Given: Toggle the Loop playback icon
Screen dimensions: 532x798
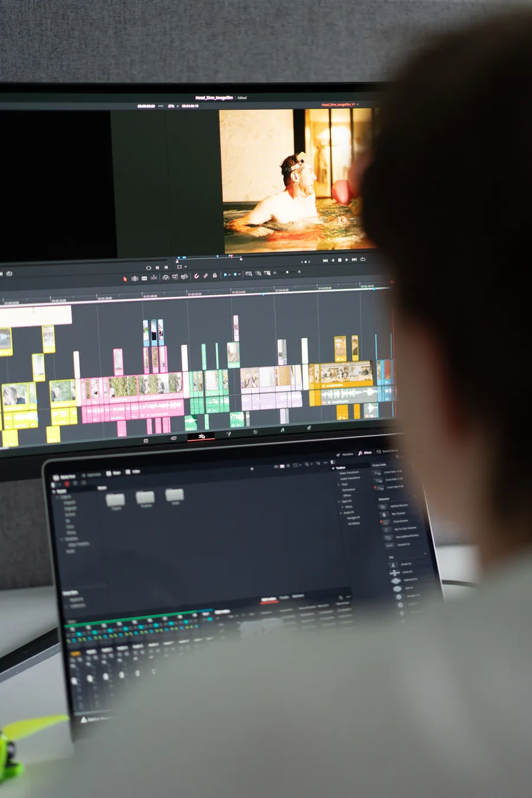Looking at the screenshot, I should 362,259.
